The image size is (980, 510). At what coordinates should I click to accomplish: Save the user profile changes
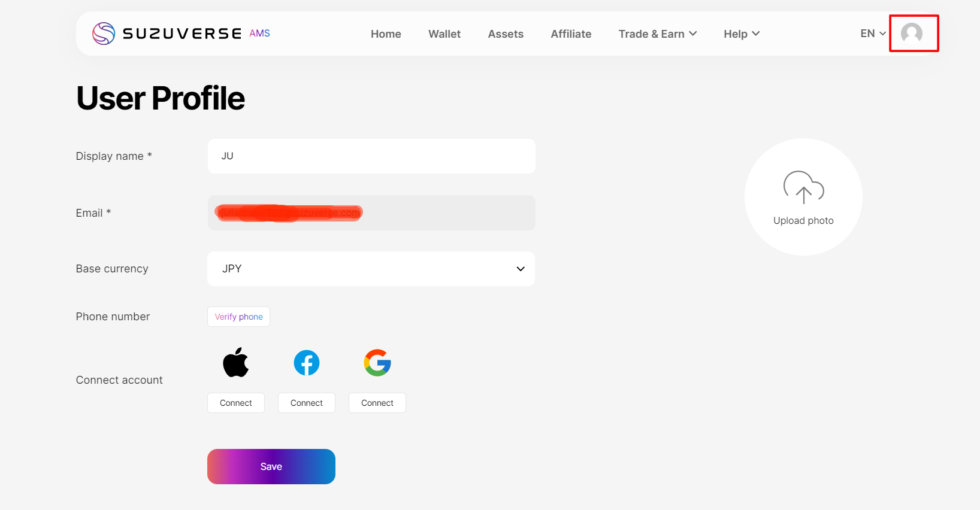coord(271,466)
